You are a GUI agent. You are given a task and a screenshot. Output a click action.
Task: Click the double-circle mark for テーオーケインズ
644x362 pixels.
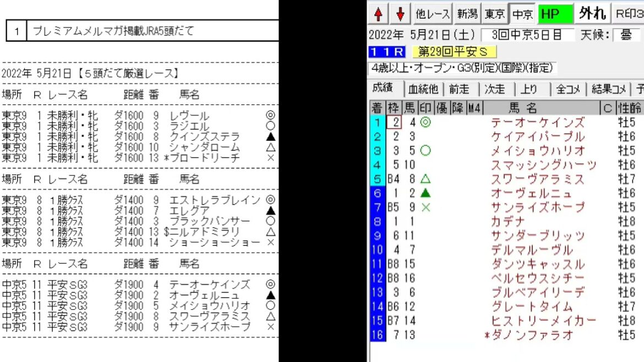coord(425,122)
